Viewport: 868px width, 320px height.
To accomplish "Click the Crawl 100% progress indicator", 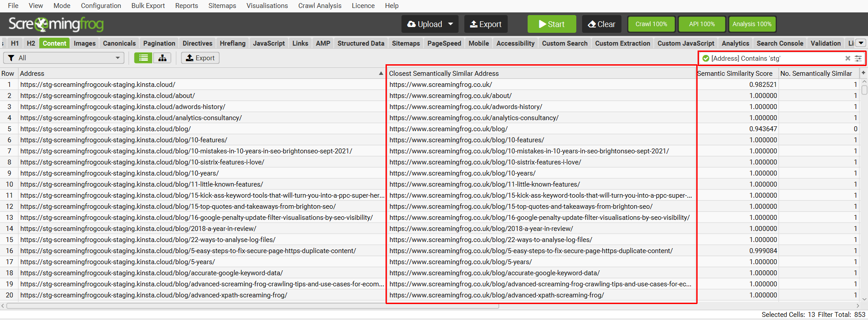I will (651, 24).
